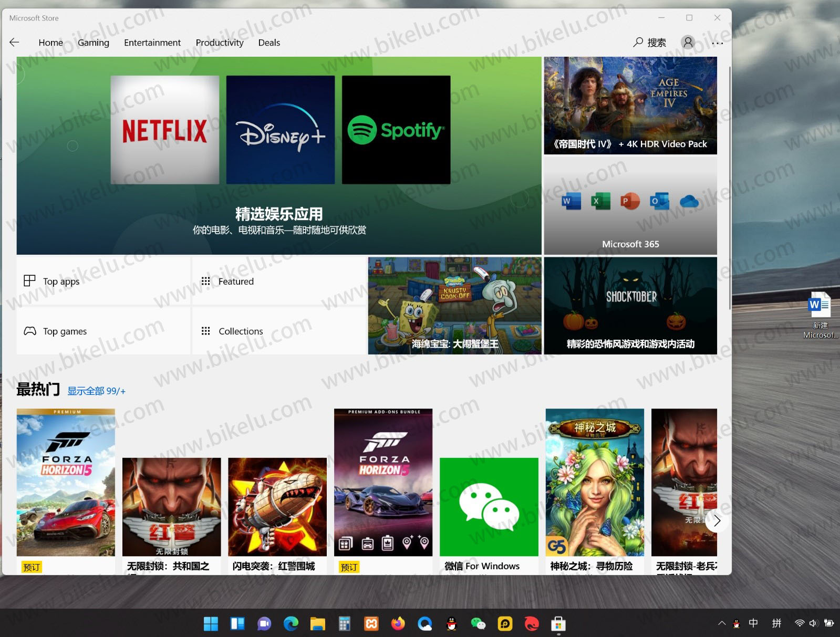The image size is (840, 637).
Task: Open Forza Horizon 5 Premium game card
Action: pyautogui.click(x=66, y=491)
